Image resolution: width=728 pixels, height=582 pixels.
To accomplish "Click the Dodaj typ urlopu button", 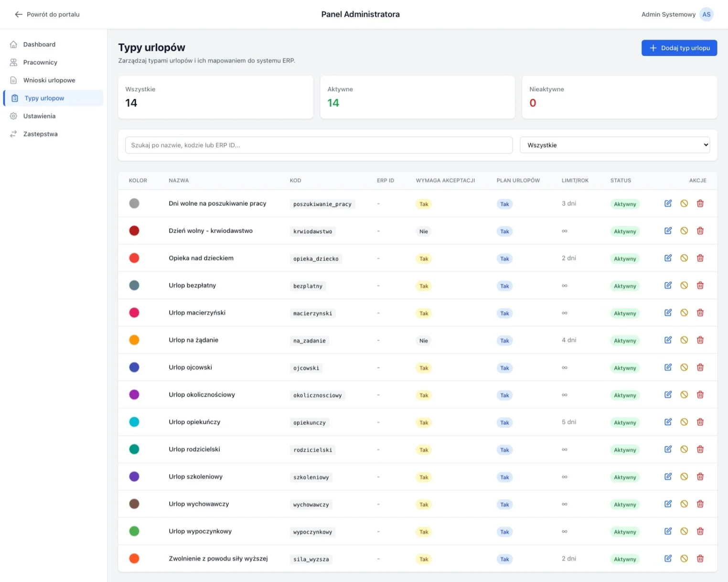I will pos(679,48).
